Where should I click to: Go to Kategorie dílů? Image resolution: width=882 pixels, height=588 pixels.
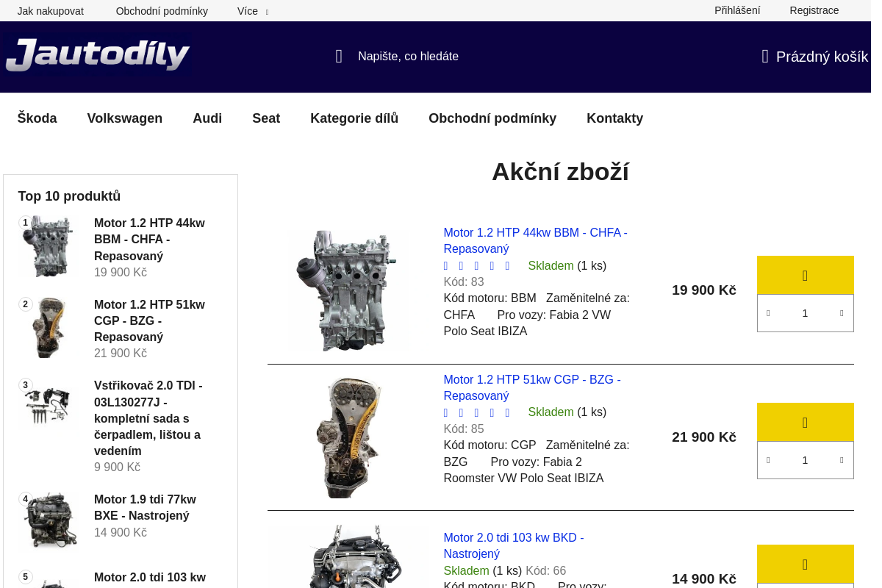point(354,118)
